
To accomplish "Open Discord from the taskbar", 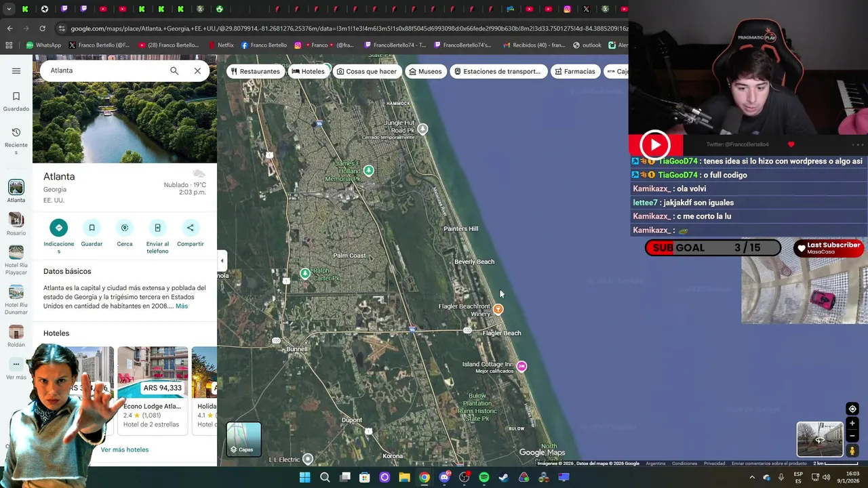I will pyautogui.click(x=444, y=477).
